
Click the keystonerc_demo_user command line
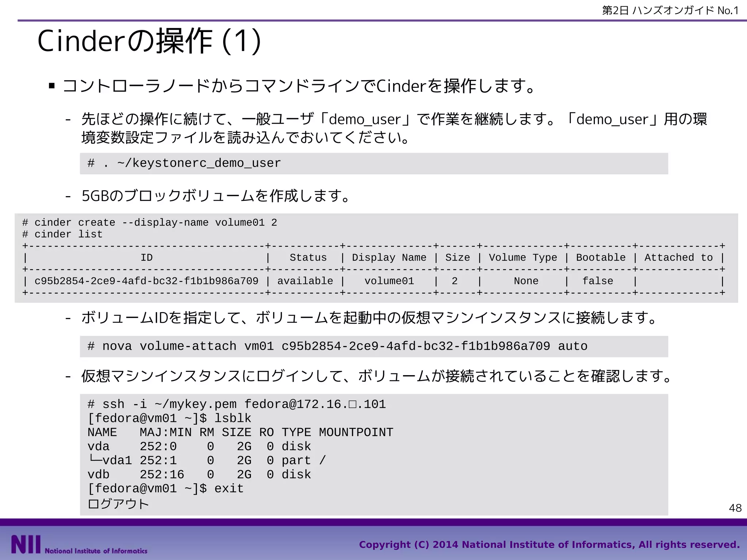pos(184,163)
